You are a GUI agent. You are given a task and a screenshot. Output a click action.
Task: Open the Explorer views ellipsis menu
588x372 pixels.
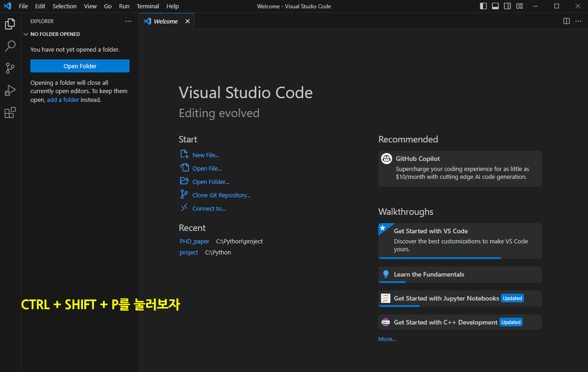pyautogui.click(x=128, y=21)
